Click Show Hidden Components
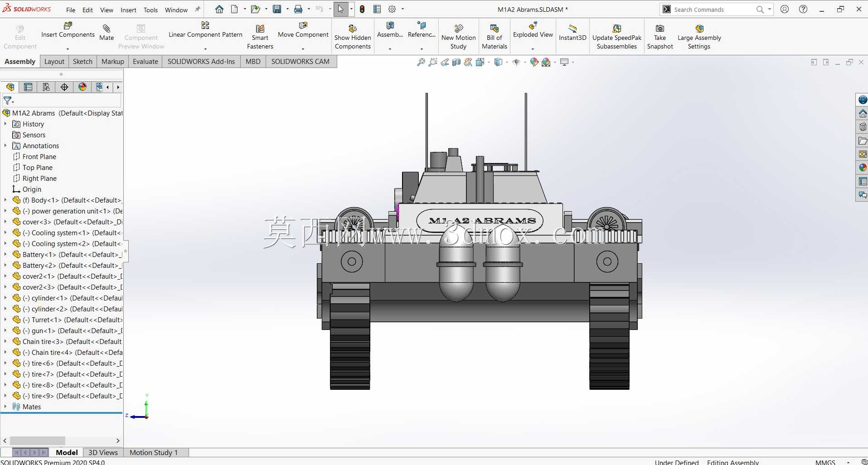This screenshot has width=868, height=465. pyautogui.click(x=353, y=37)
